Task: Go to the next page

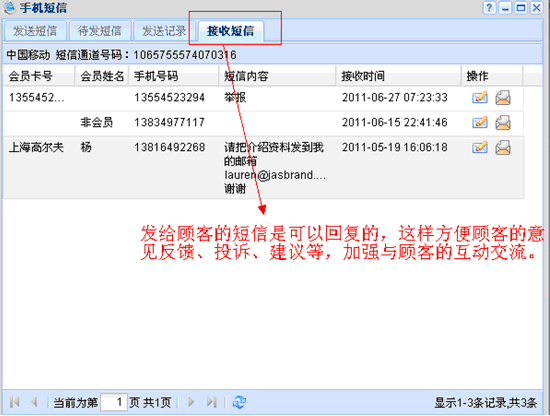Action: pyautogui.click(x=191, y=402)
